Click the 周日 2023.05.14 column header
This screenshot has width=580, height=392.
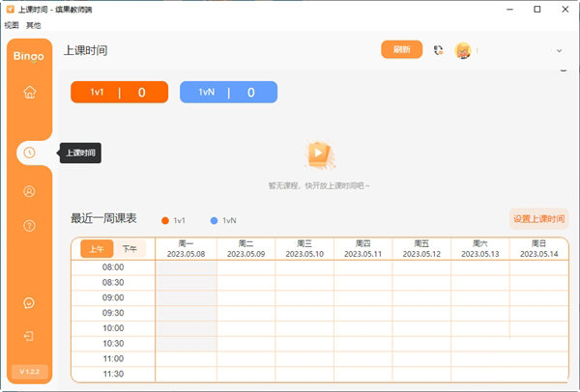point(539,249)
